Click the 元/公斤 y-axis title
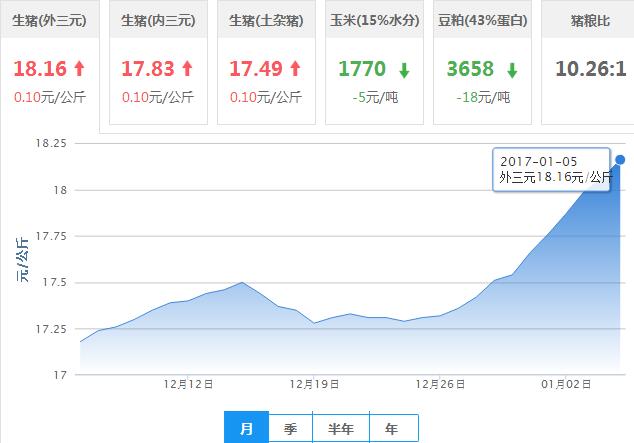This screenshot has height=443, width=634. (23, 259)
